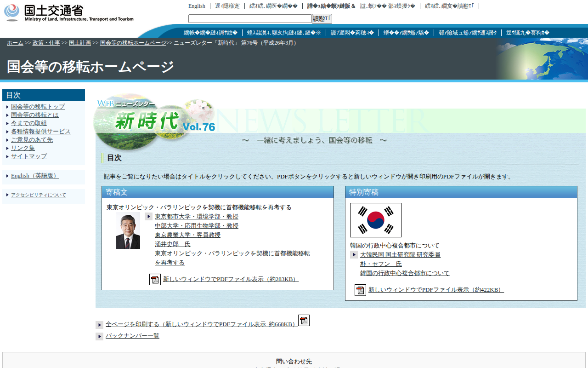
Task: Open 国土計画 breadcrumb link
Action: pyautogui.click(x=79, y=43)
